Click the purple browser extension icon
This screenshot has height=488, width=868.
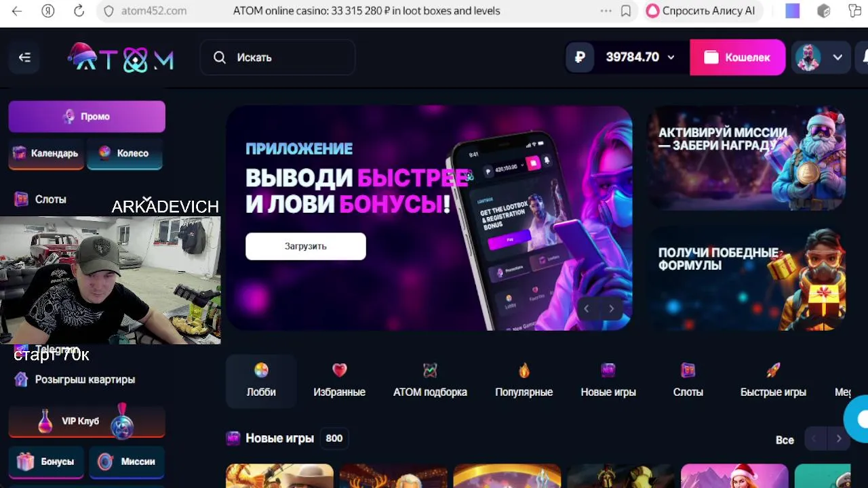pyautogui.click(x=792, y=11)
